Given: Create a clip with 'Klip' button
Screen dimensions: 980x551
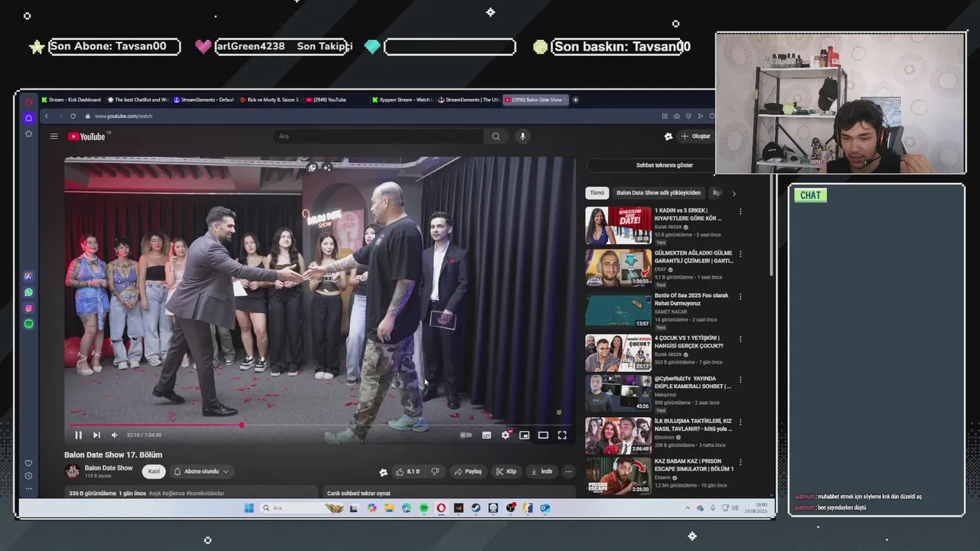Looking at the screenshot, I should [x=506, y=471].
